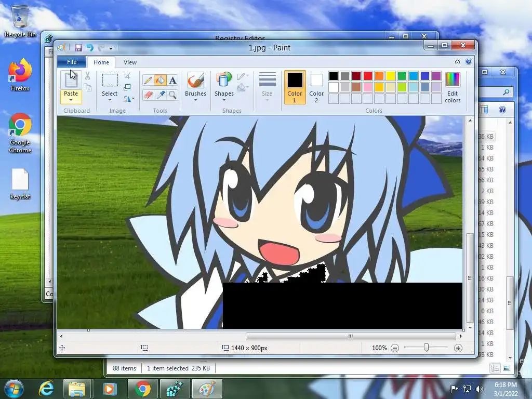Click the Resize icon in Image group

pyautogui.click(x=127, y=87)
